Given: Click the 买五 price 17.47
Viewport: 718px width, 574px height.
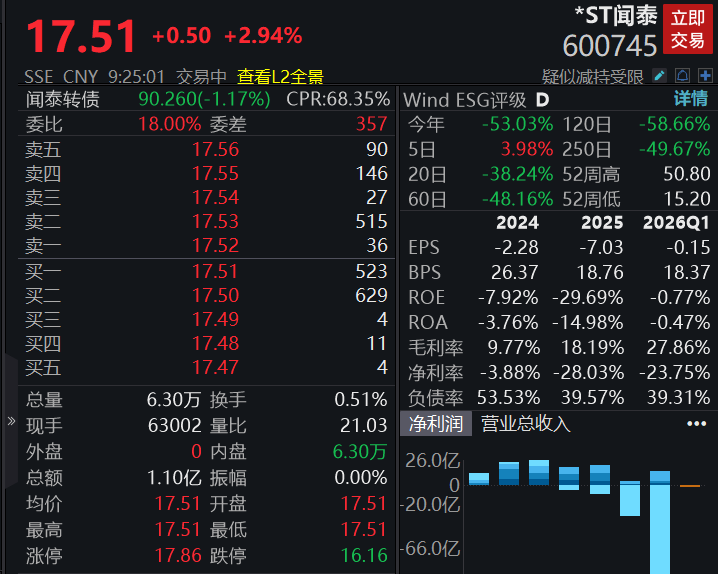Looking at the screenshot, I should tap(215, 368).
